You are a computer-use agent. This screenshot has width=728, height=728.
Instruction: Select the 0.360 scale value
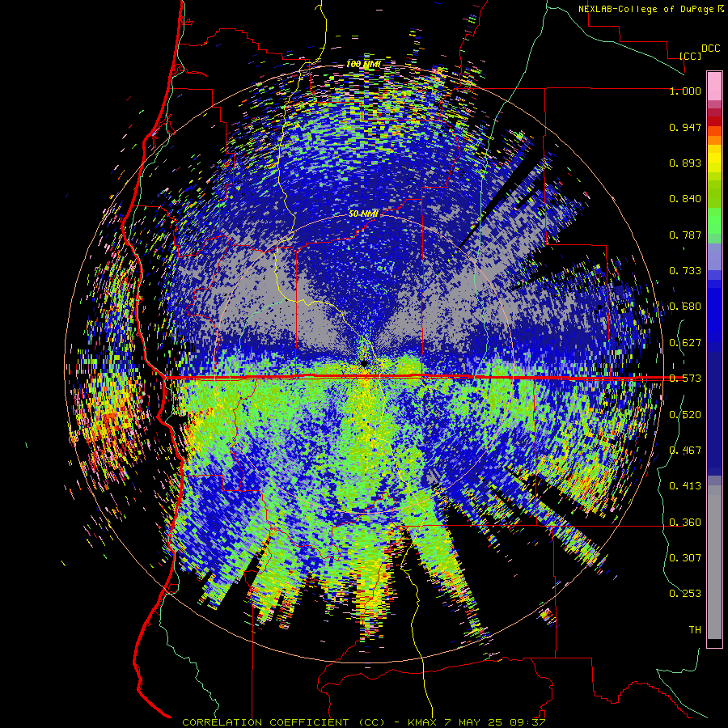[x=685, y=523]
